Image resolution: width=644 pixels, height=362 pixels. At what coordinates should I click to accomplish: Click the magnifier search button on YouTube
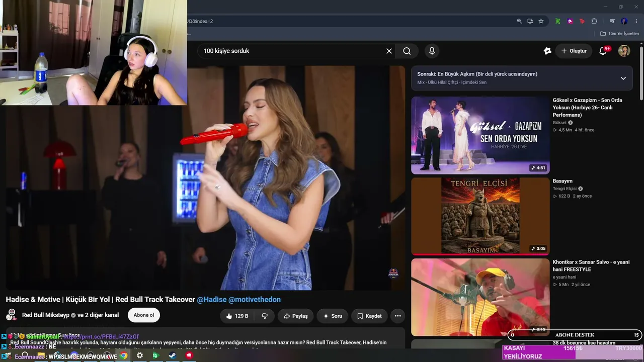tap(407, 51)
